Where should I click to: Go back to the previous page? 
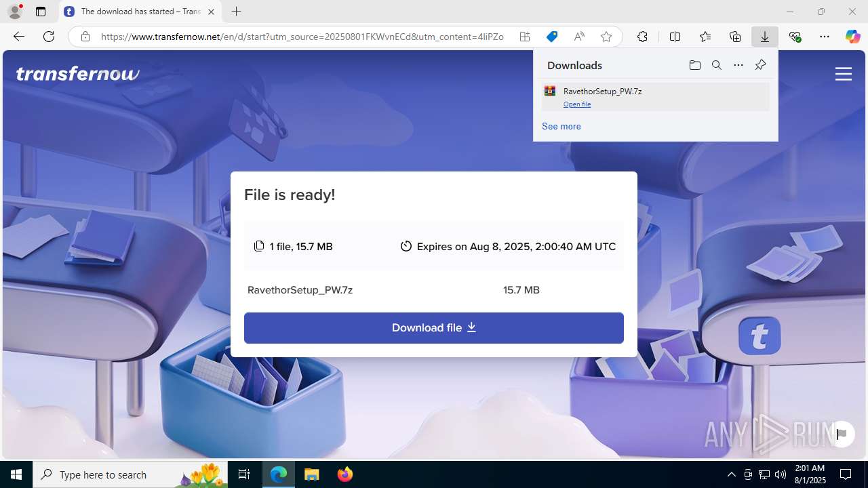coord(19,37)
